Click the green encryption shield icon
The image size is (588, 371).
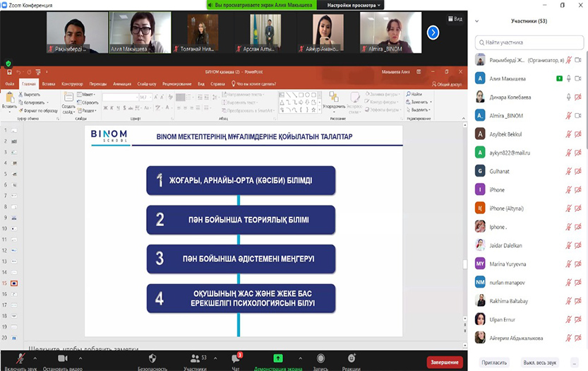pyautogui.click(x=8, y=64)
